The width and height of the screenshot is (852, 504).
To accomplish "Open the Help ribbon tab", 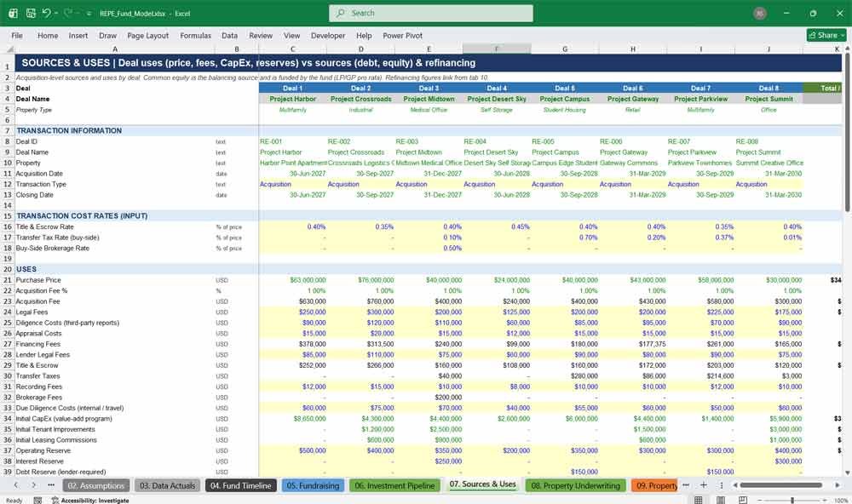I will pos(364,35).
